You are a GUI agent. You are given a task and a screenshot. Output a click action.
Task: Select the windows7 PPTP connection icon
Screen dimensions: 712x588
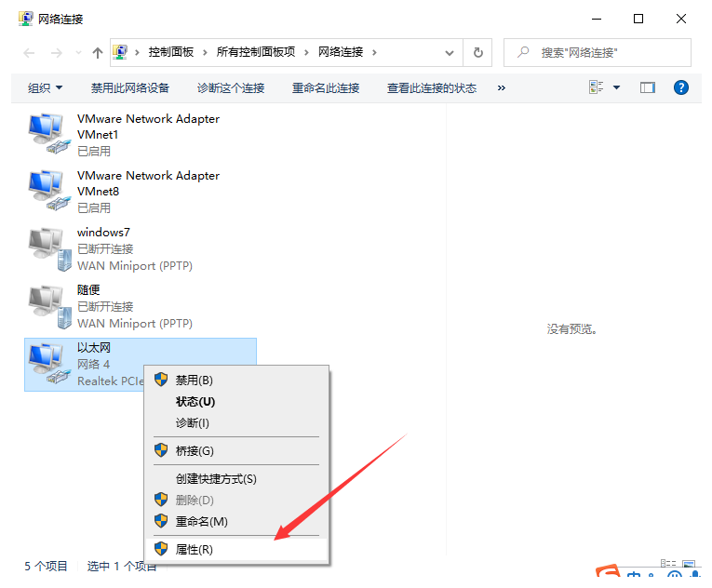[49, 248]
